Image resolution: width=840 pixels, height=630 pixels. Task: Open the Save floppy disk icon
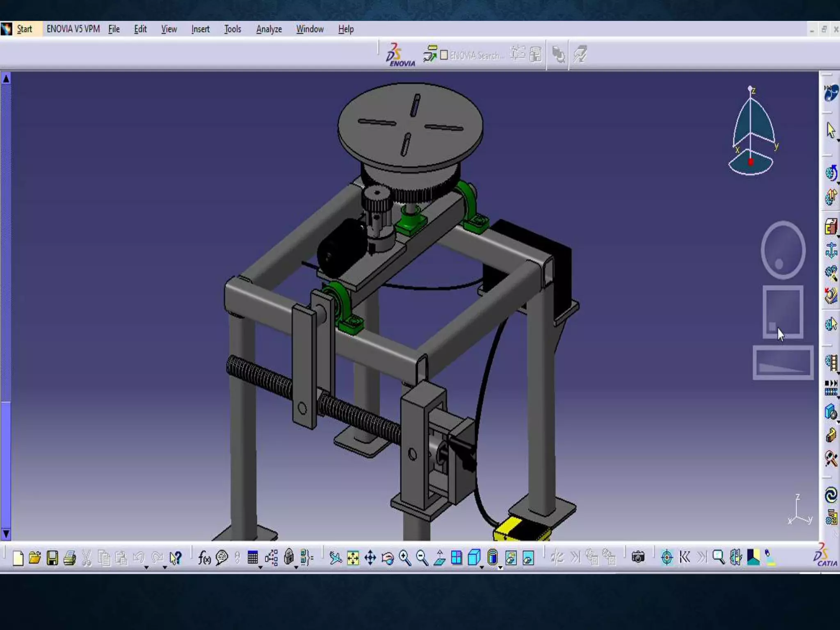click(x=52, y=558)
